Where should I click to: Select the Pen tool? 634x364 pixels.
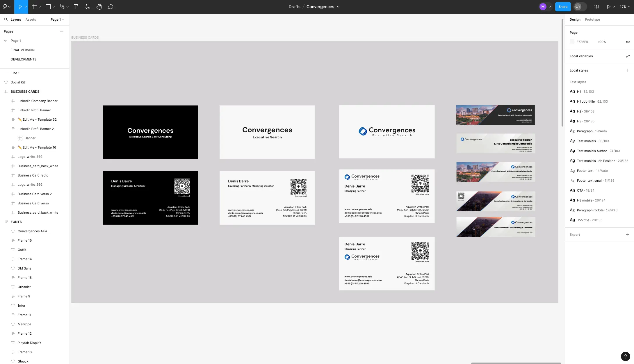coord(62,7)
